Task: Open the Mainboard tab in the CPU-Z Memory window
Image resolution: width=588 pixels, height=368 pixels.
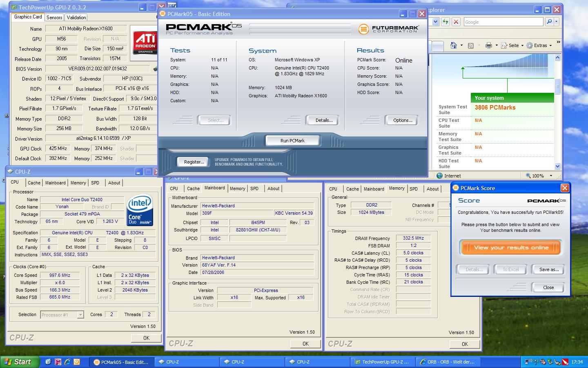Action: [374, 189]
